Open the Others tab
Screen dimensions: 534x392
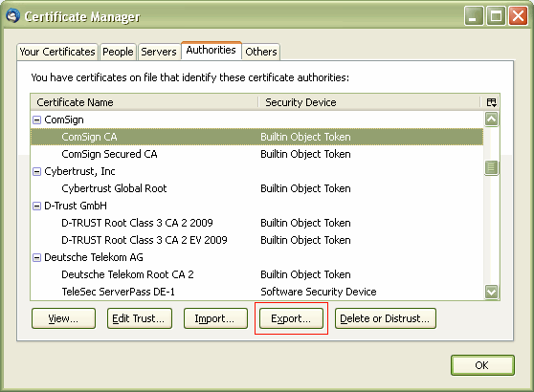[261, 52]
